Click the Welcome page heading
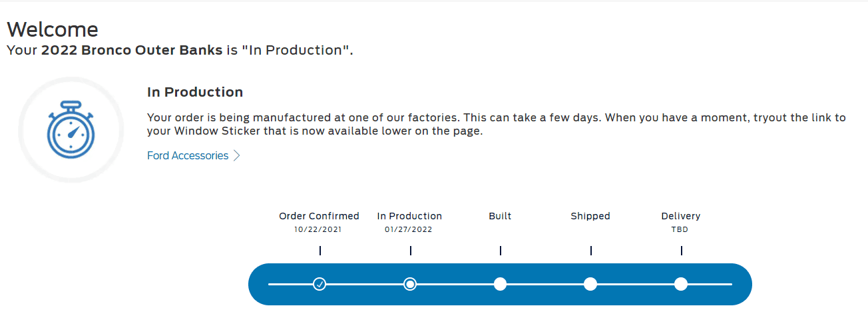Image resolution: width=868 pixels, height=320 pixels. pos(53,29)
